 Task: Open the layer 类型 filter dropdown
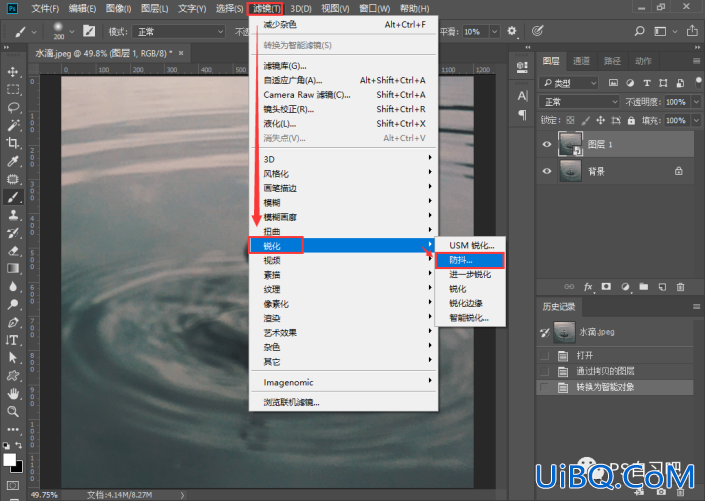568,83
